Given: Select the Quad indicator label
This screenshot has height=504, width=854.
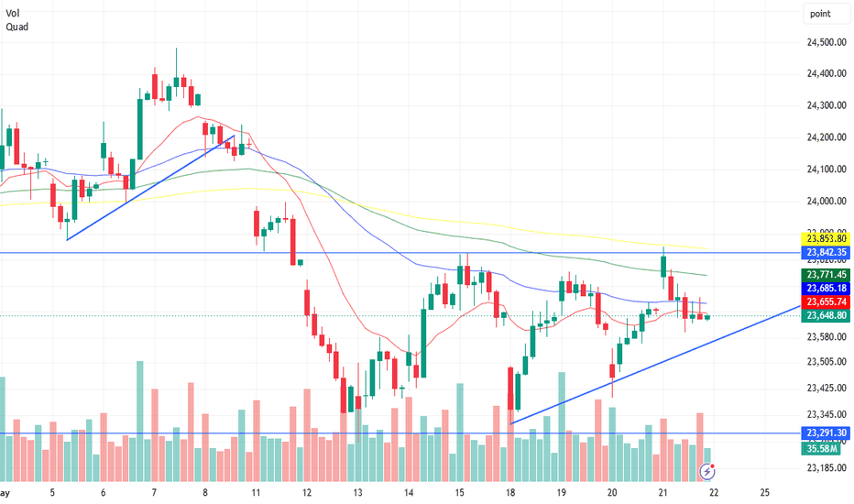Looking at the screenshot, I should [16, 27].
